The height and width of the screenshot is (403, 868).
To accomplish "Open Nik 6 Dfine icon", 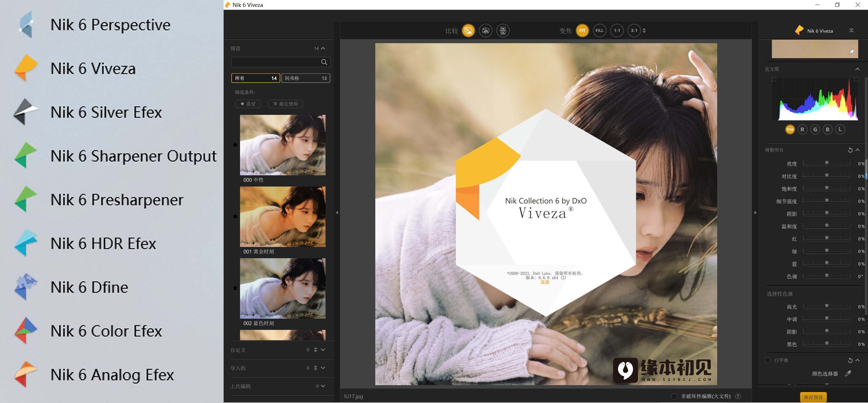I will pos(26,287).
